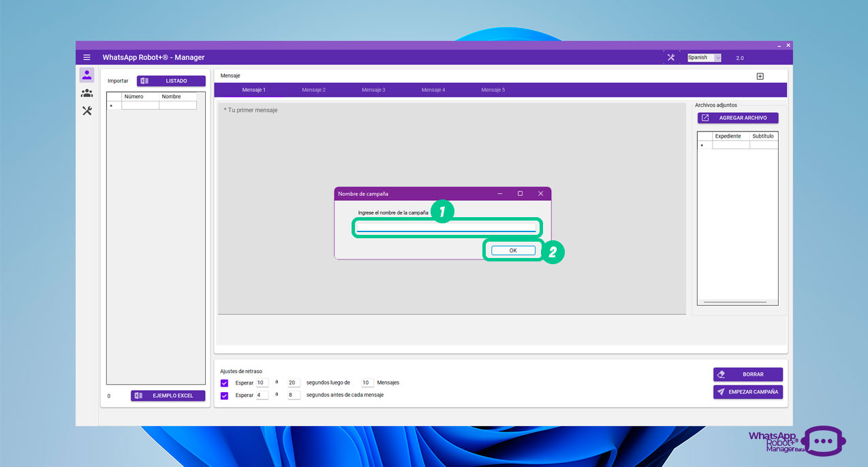The width and height of the screenshot is (868, 467).
Task: Confirm the campaign name with OK
Action: tap(513, 251)
